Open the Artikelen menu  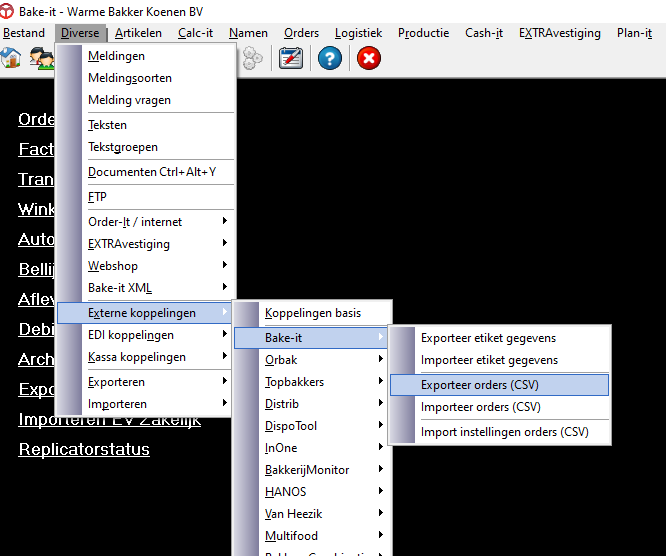[138, 33]
